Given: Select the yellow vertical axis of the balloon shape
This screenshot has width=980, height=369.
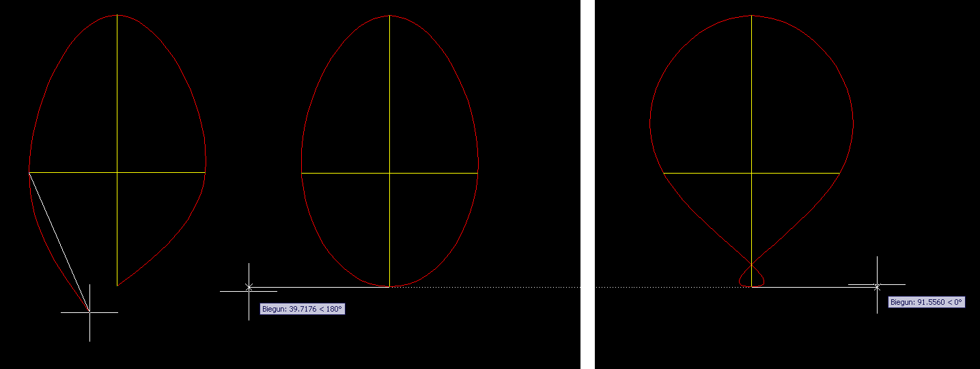Looking at the screenshot, I should 752,102.
